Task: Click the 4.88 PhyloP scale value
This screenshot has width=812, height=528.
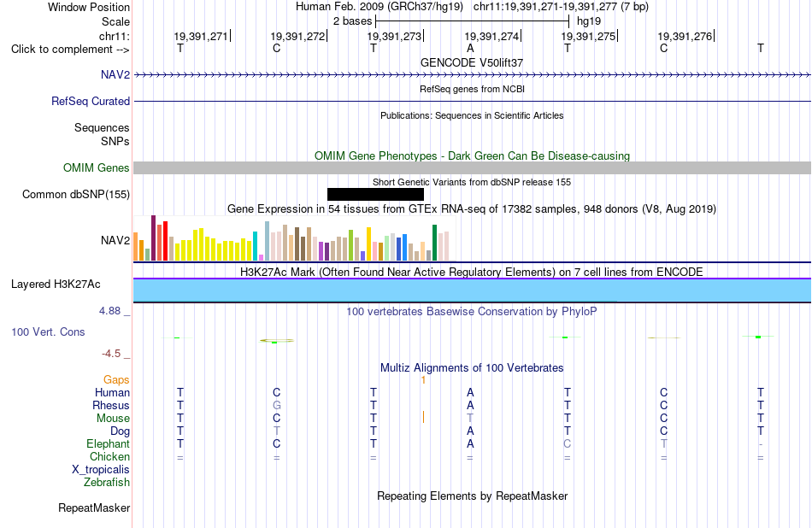Action: 109,311
